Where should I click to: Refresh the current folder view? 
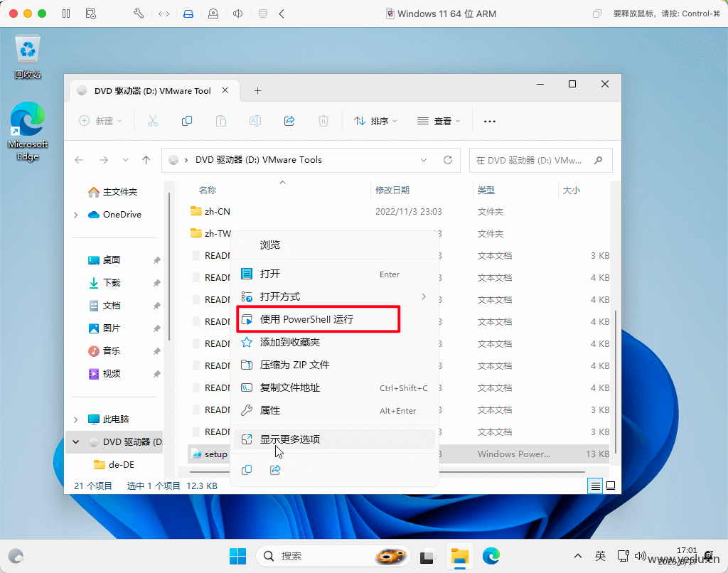(x=448, y=160)
